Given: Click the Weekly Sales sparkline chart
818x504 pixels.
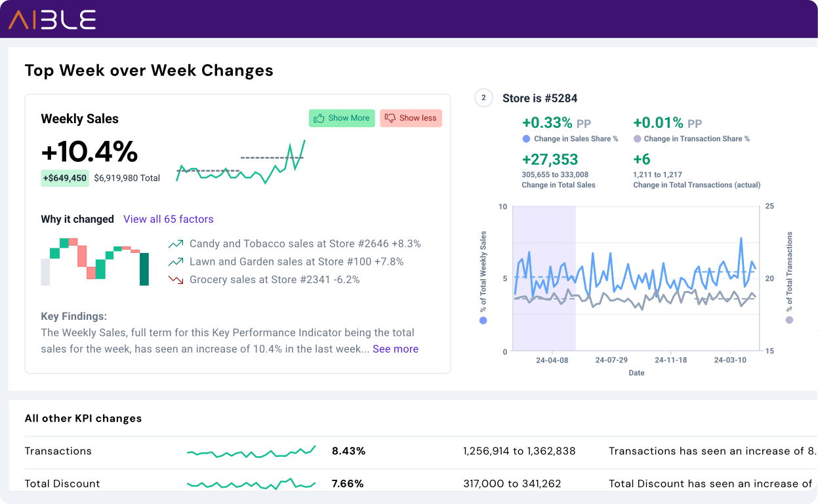Looking at the screenshot, I should click(240, 163).
